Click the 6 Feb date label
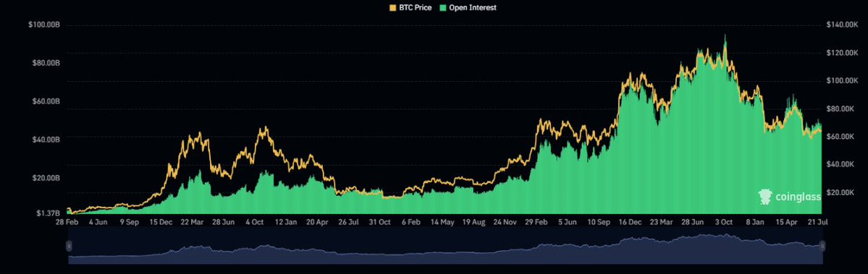 tap(411, 222)
